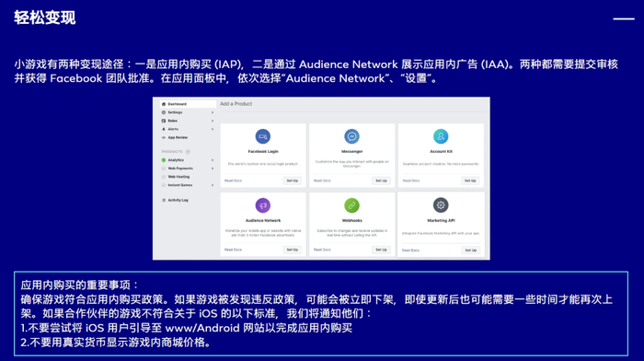Toggle the Web Payments status circle
This screenshot has width=644, height=361.
pos(164,169)
